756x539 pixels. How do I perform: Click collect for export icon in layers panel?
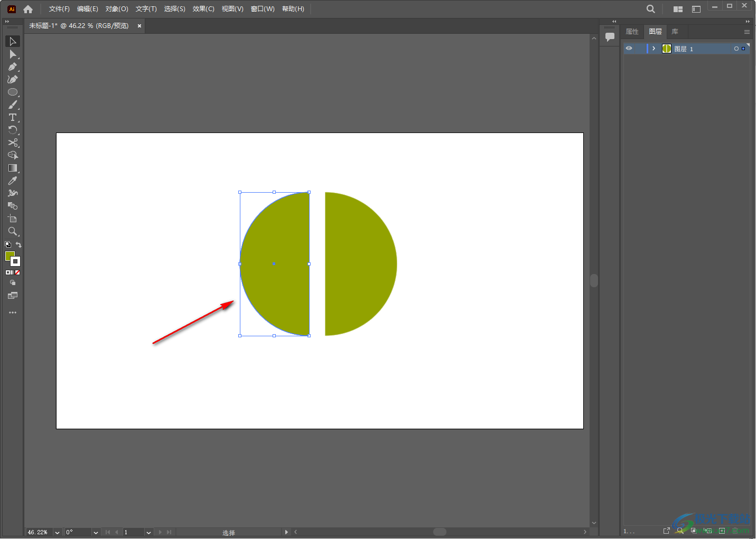click(x=667, y=531)
